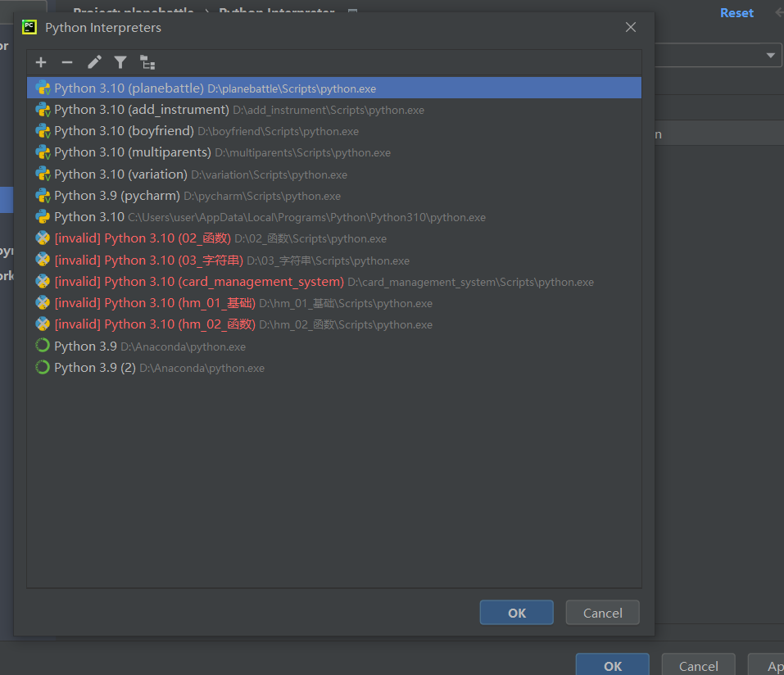
Task: Click the invalid icon beside card_management_system
Action: (43, 281)
